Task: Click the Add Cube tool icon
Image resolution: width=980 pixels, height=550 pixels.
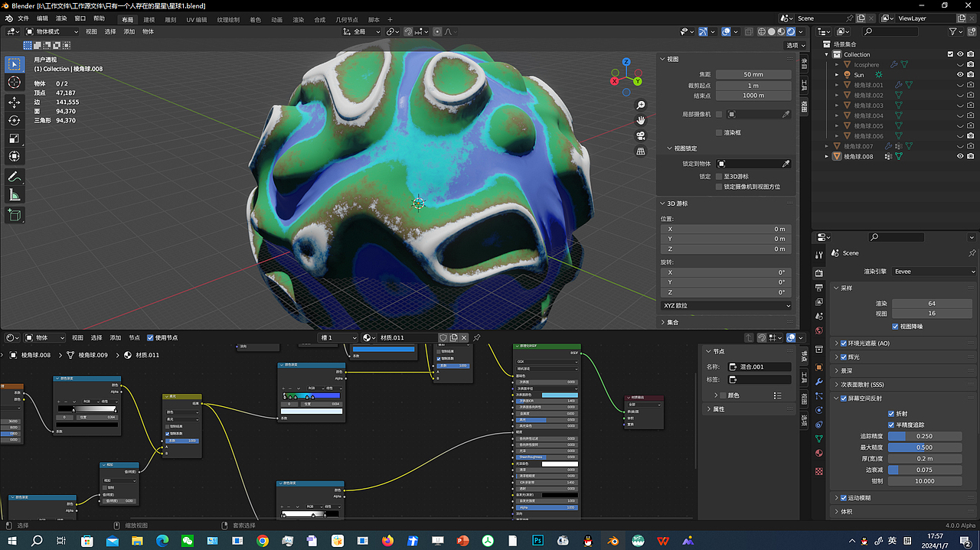Action: (x=15, y=216)
